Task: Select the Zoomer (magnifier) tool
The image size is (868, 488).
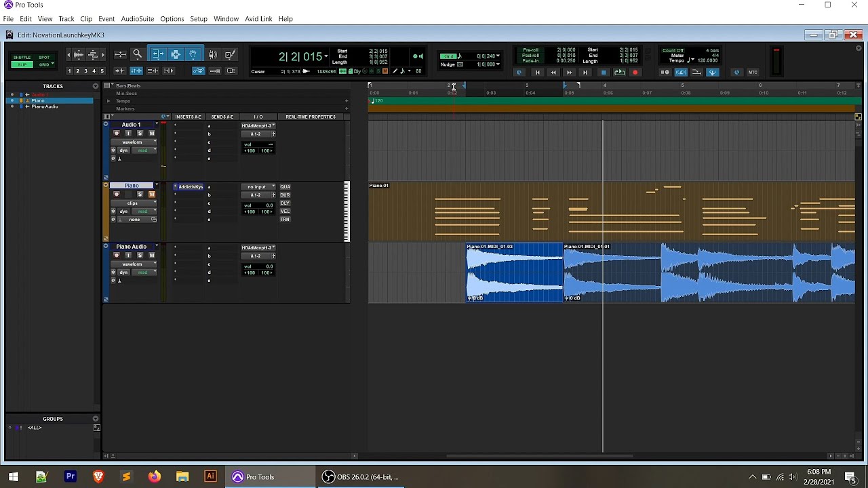Action: click(137, 54)
